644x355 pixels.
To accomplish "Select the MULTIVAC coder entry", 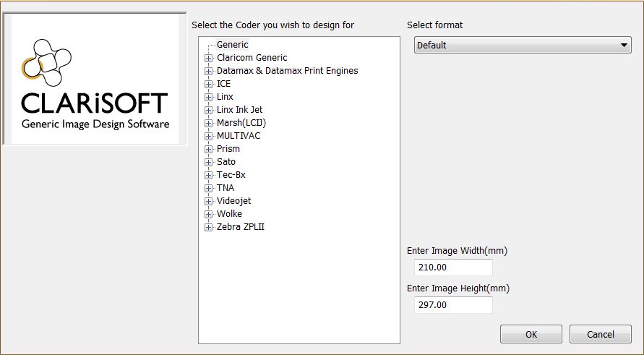I will (238, 136).
